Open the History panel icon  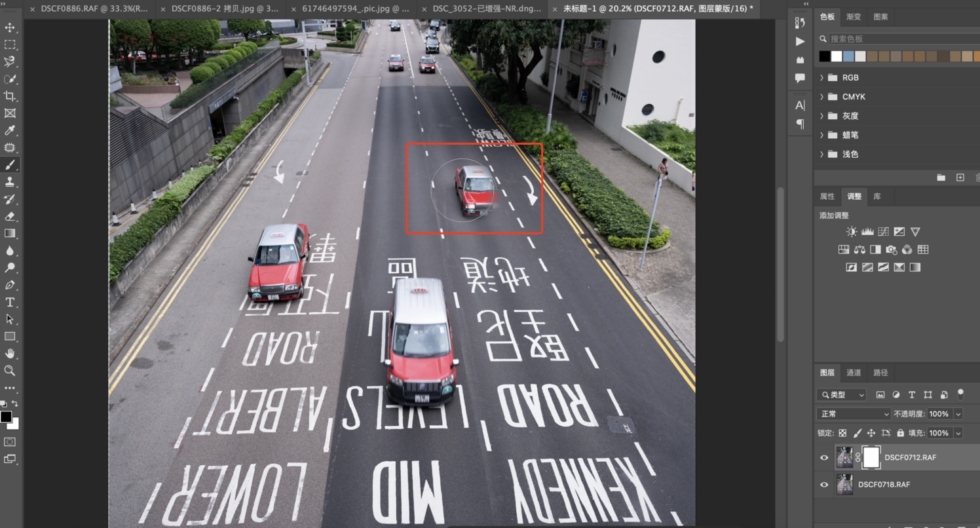coord(800,23)
